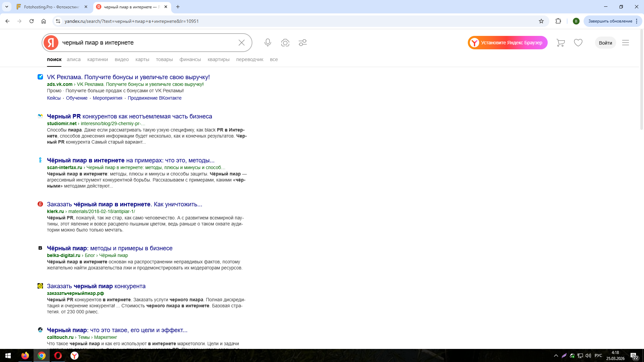Viewport: 644px width, 362px height.
Task: Go forward in browser history
Action: pyautogui.click(x=19, y=21)
